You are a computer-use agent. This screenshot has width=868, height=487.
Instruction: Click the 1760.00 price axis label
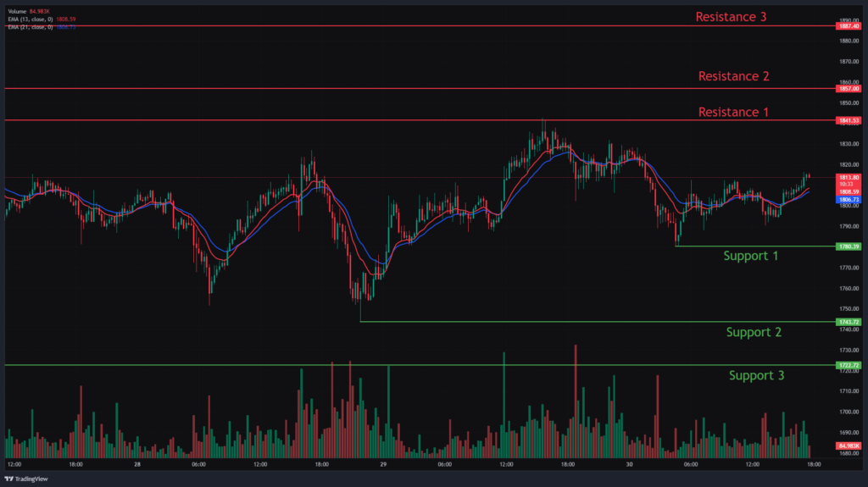point(849,288)
